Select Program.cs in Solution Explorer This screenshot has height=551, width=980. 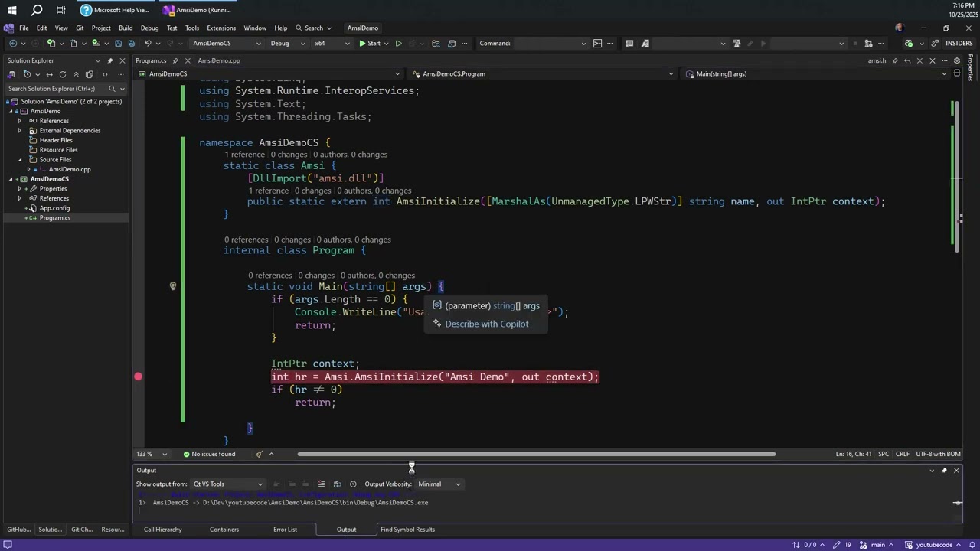coord(55,218)
